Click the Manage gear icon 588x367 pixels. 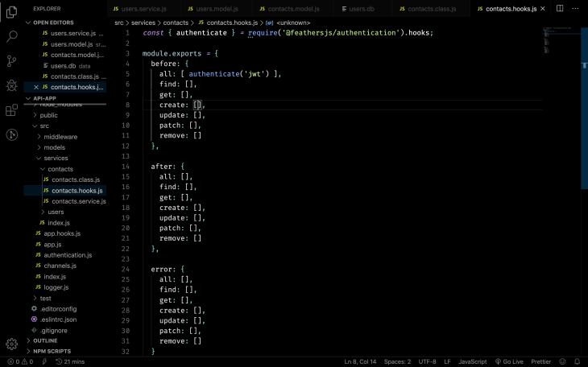point(11,344)
